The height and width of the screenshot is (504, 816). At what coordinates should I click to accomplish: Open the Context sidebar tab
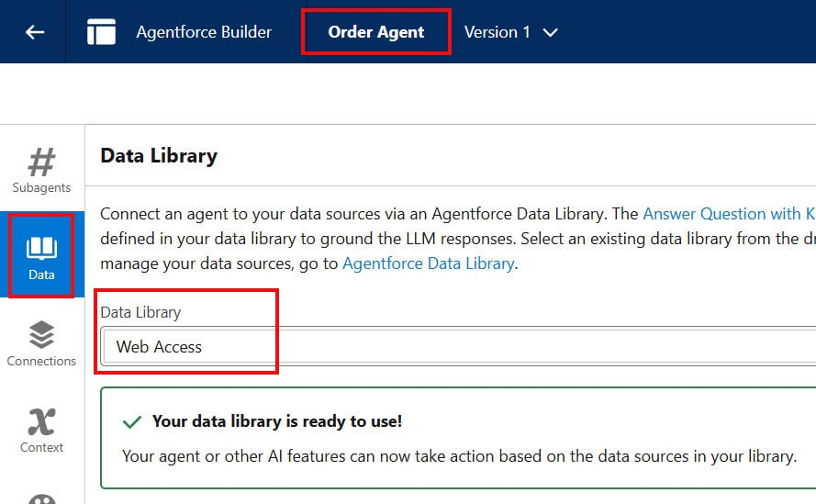click(x=41, y=430)
